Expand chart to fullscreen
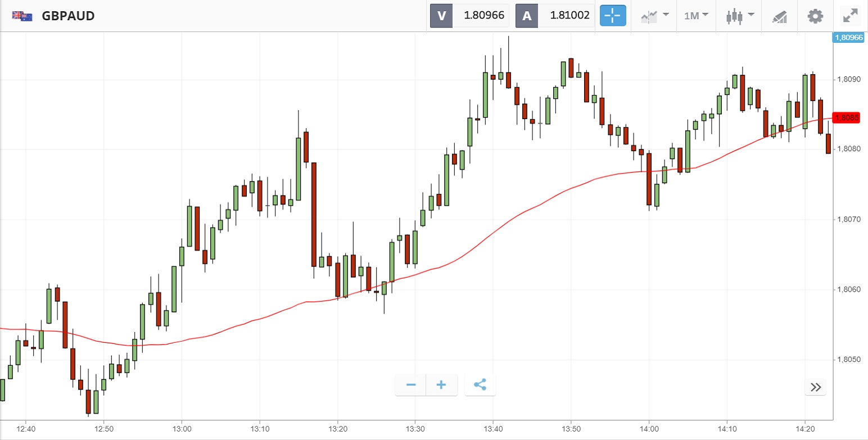868x440 pixels. pos(851,16)
